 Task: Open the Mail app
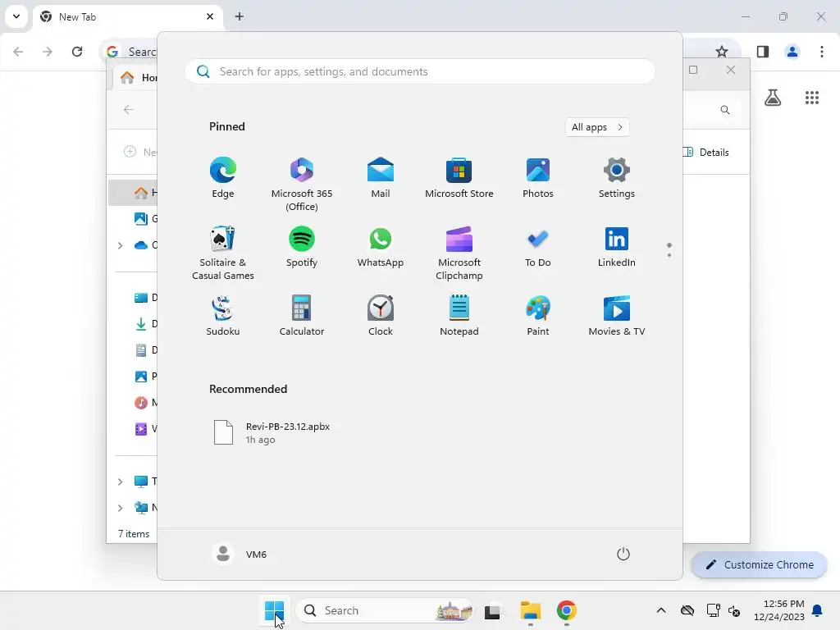click(381, 178)
